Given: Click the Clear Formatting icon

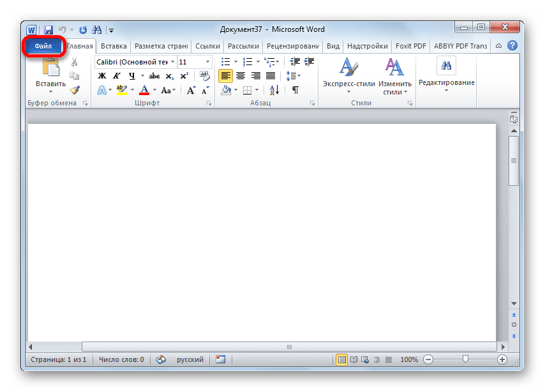Looking at the screenshot, I should click(205, 76).
